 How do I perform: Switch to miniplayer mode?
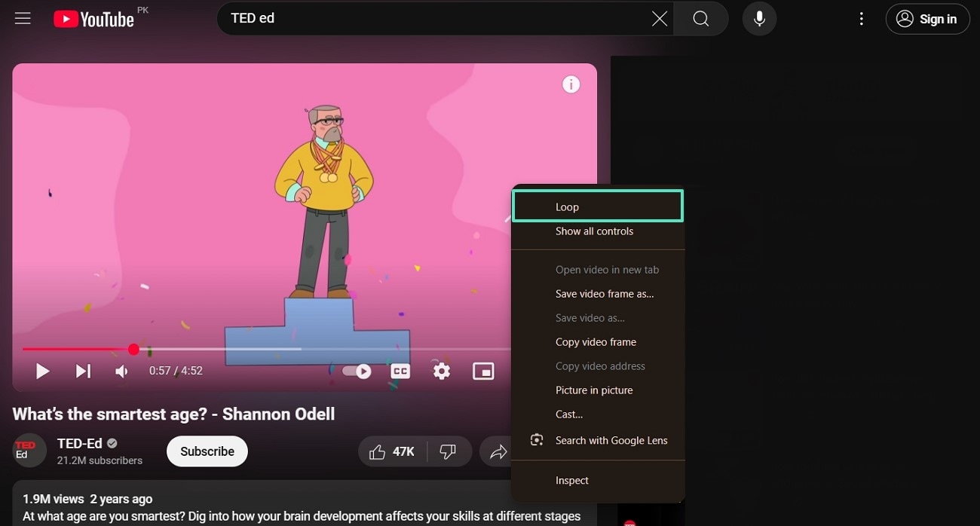coord(483,371)
